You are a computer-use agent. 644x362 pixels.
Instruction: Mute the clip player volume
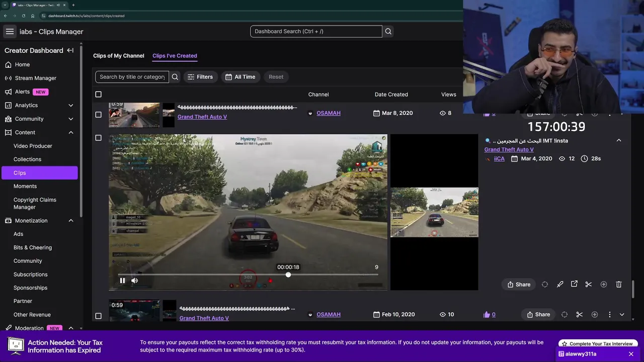pyautogui.click(x=134, y=281)
